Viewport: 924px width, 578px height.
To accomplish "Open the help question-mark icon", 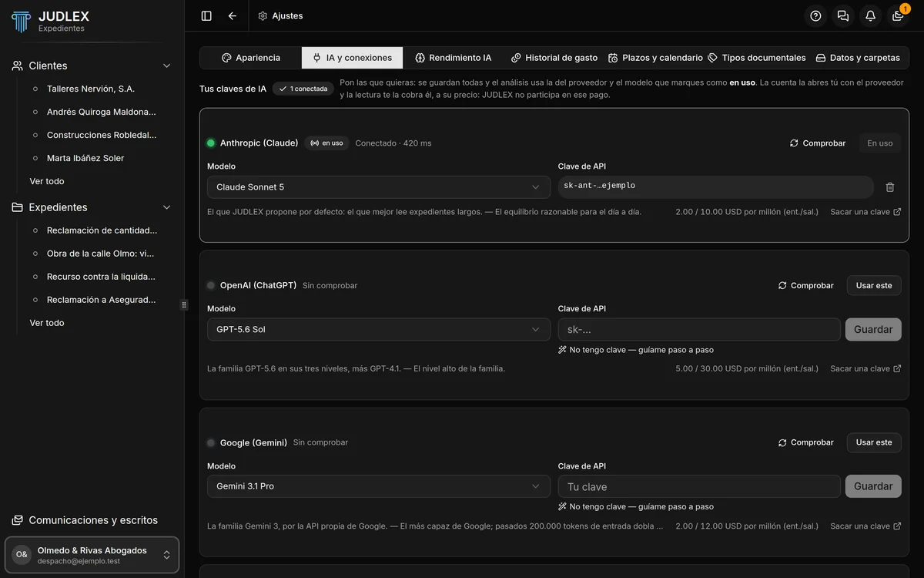I will (x=816, y=15).
